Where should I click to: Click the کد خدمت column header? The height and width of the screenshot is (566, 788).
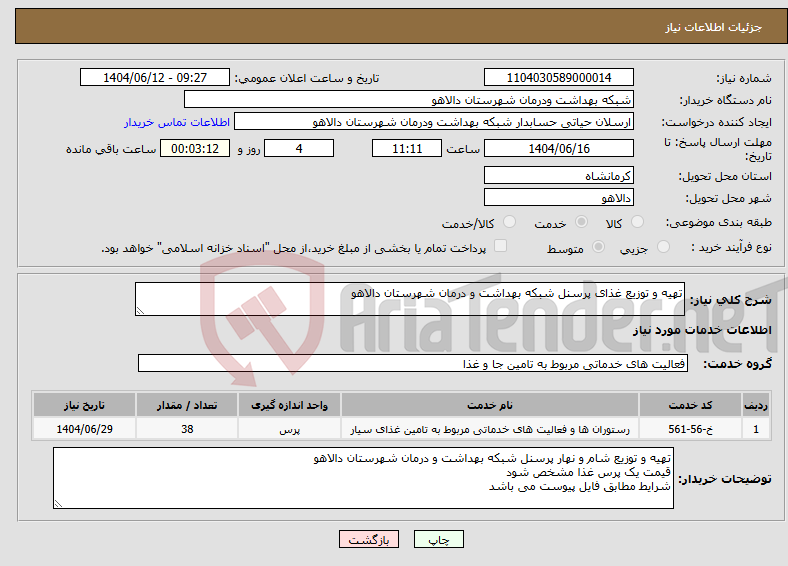pyautogui.click(x=691, y=405)
